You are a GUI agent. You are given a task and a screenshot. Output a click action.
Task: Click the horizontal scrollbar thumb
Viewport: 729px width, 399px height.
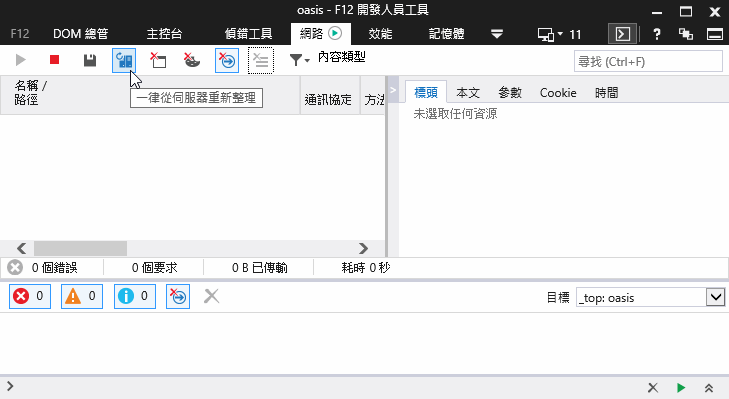click(80, 248)
